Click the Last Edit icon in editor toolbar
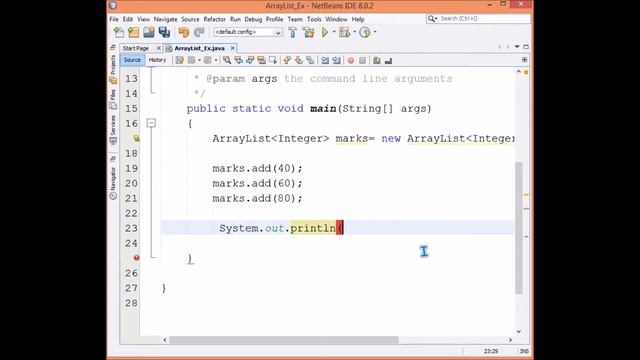Image resolution: width=640 pixels, height=360 pixels. 180,60
